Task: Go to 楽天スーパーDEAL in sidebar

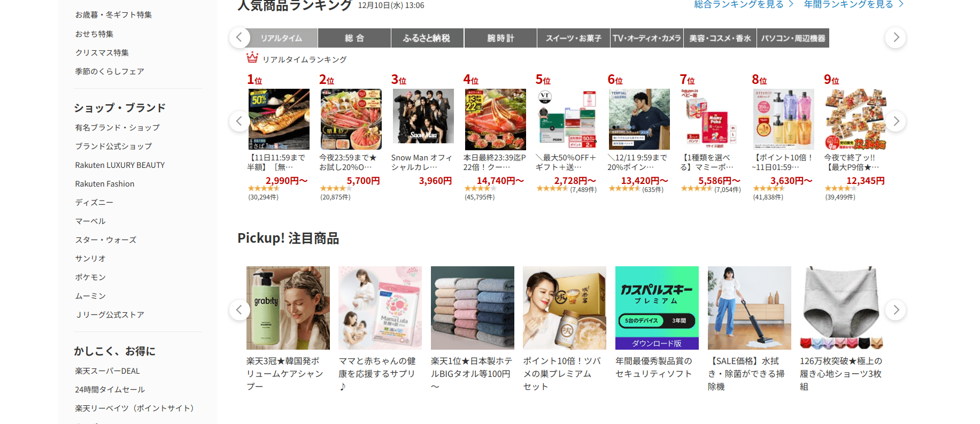Action: [x=107, y=371]
